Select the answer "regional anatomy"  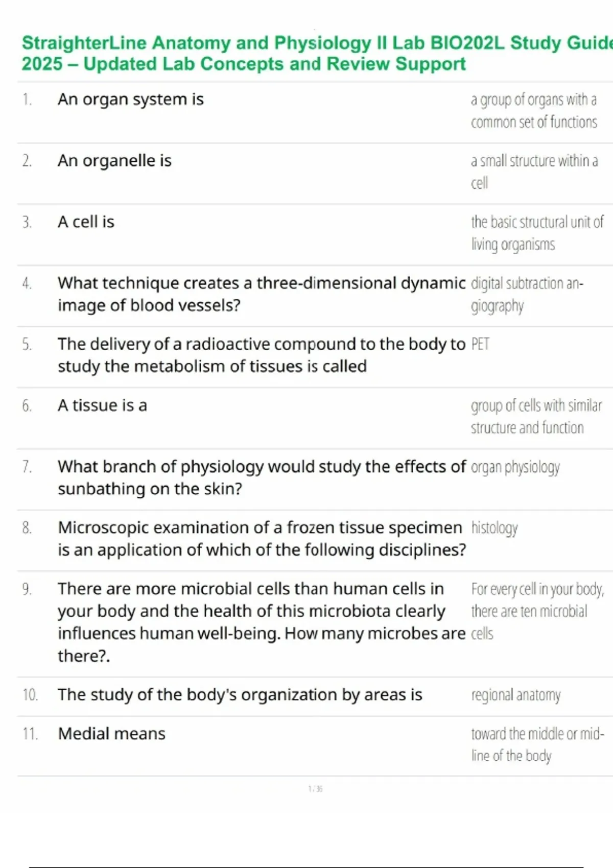click(516, 695)
